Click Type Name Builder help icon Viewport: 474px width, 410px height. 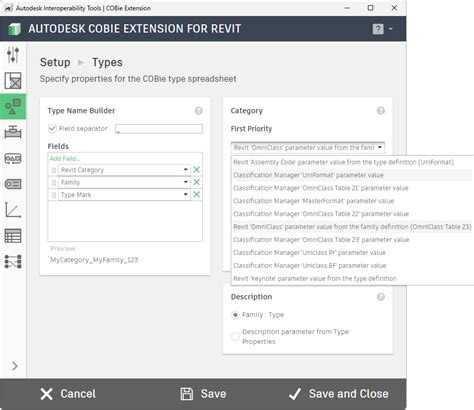coord(199,111)
